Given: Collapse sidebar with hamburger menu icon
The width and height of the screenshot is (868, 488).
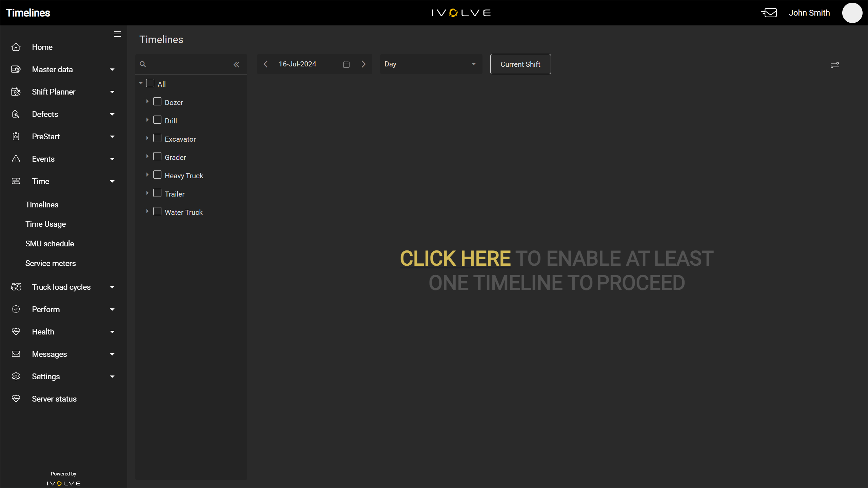Looking at the screenshot, I should 117,34.
